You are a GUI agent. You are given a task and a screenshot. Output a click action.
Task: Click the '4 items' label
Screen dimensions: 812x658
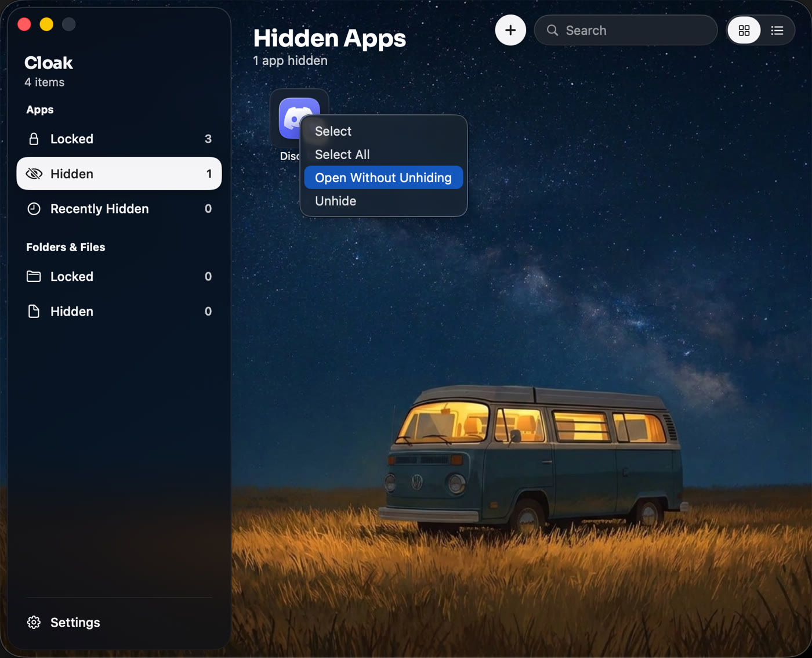click(x=45, y=82)
